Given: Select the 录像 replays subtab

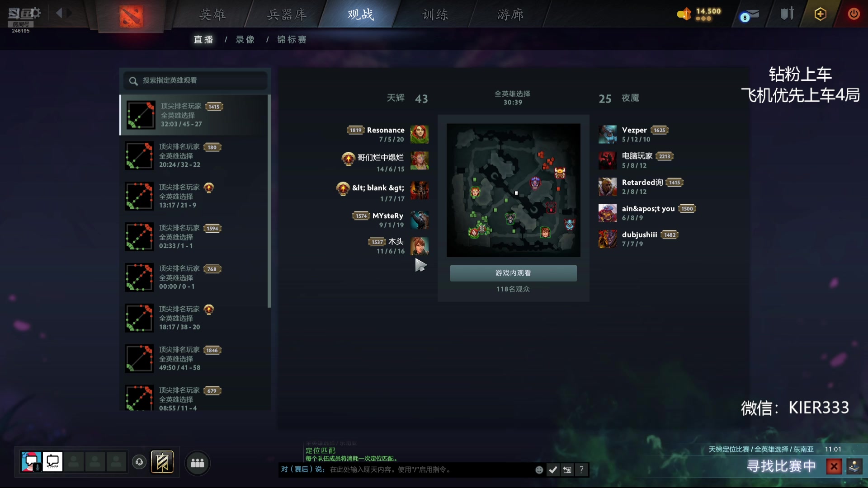Looking at the screenshot, I should tap(245, 40).
